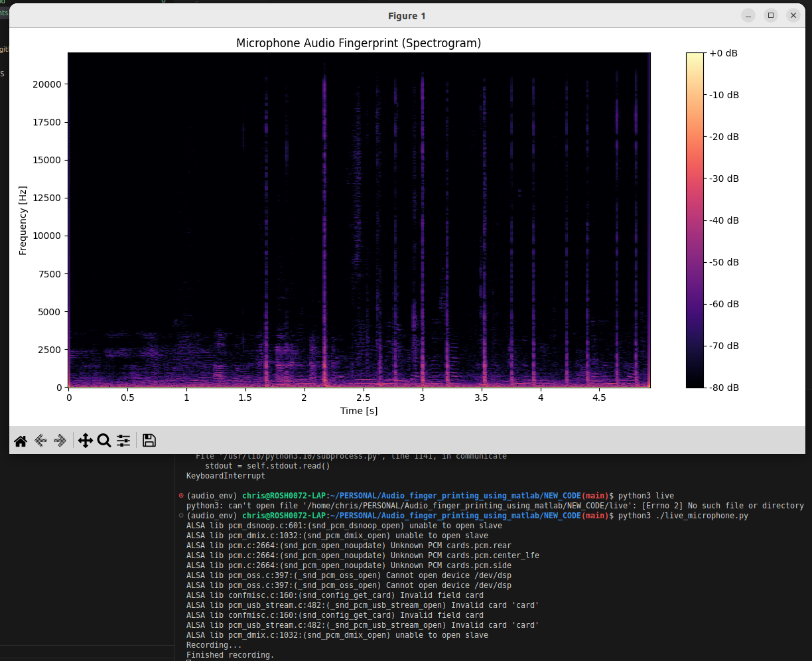Click the 'python3 ./live_microphone.py' command text
Image resolution: width=812 pixels, height=661 pixels.
[683, 516]
